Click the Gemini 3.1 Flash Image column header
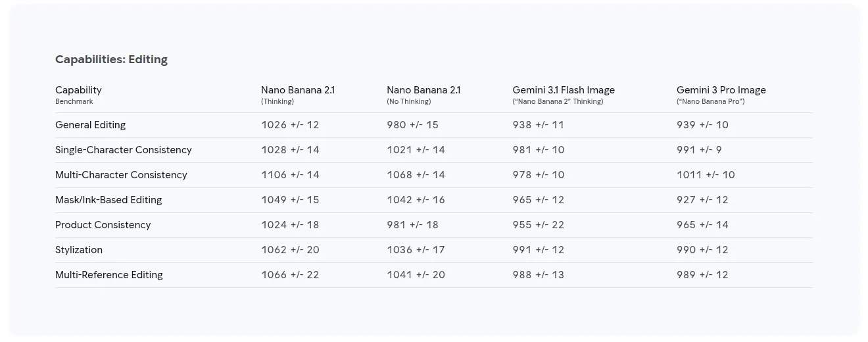This screenshot has height=342, width=868. click(564, 95)
